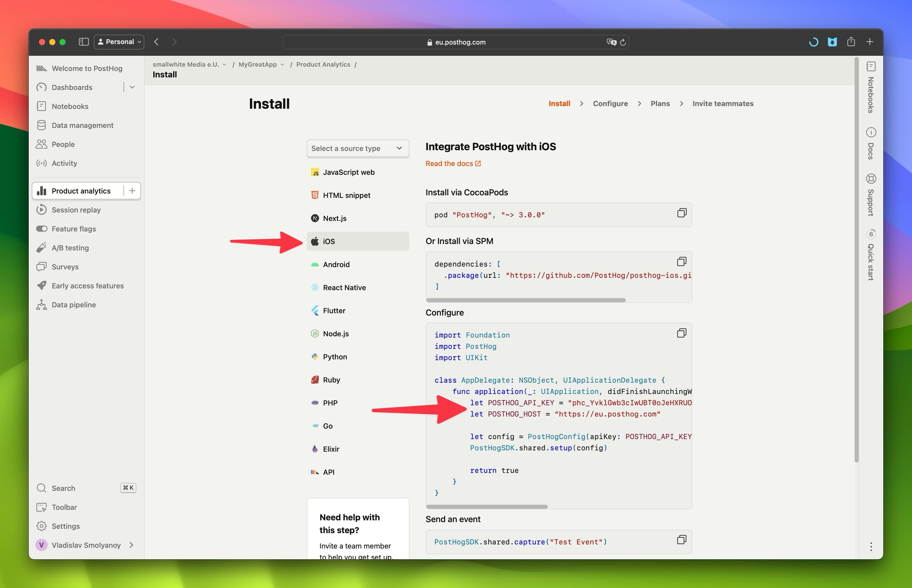Select Android source
Image resolution: width=912 pixels, height=588 pixels.
(358, 265)
